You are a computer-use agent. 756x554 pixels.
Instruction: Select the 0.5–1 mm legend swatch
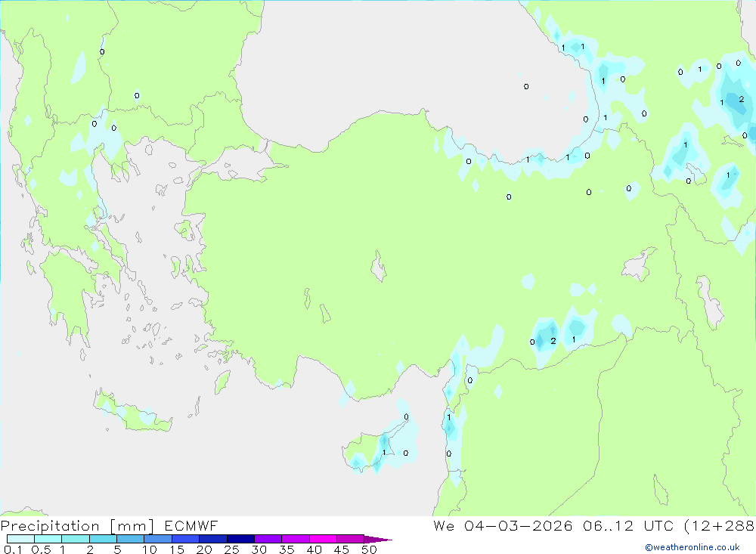pyautogui.click(x=48, y=539)
